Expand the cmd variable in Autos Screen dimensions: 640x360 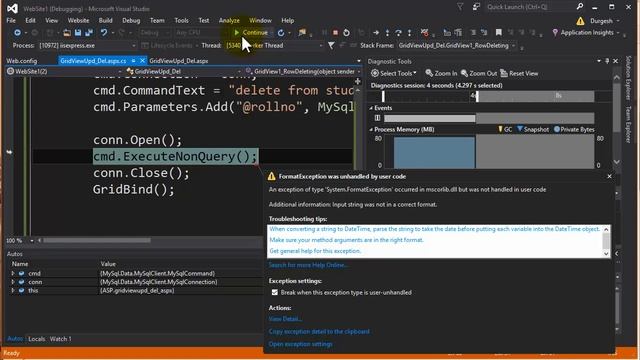[13, 273]
